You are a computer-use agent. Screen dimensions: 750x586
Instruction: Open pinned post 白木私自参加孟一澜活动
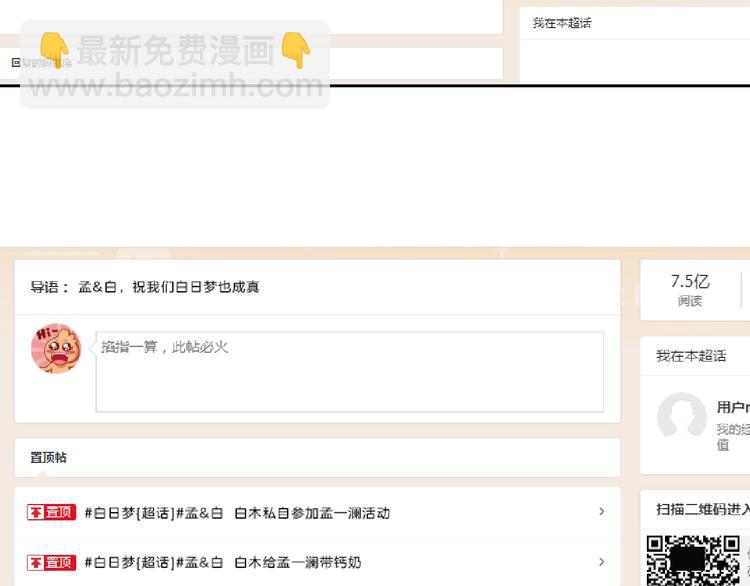[x=237, y=513]
